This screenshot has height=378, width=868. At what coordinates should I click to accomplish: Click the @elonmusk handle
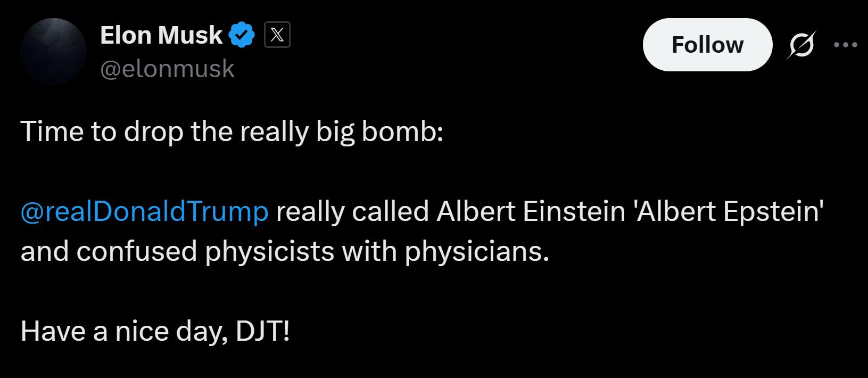pos(167,69)
